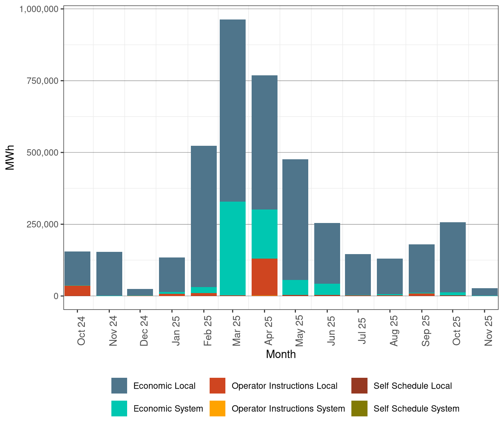Toggle the Self Schedule Local series visibility
Viewport: 504px width, 428px height.
coord(412,386)
